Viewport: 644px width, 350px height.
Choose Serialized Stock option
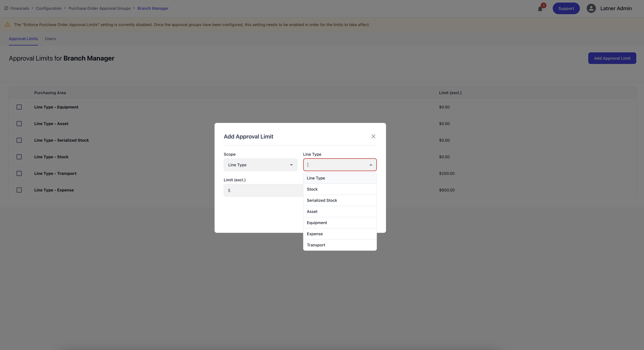click(322, 200)
